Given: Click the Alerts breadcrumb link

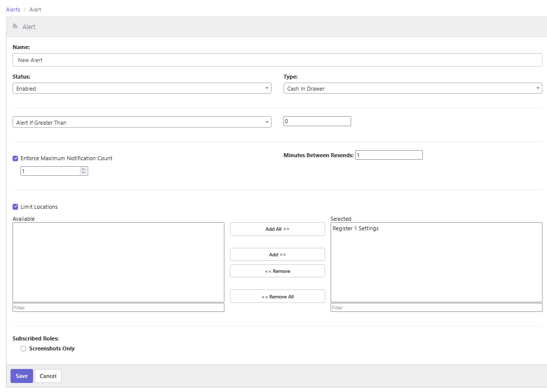Looking at the screenshot, I should (13, 10).
